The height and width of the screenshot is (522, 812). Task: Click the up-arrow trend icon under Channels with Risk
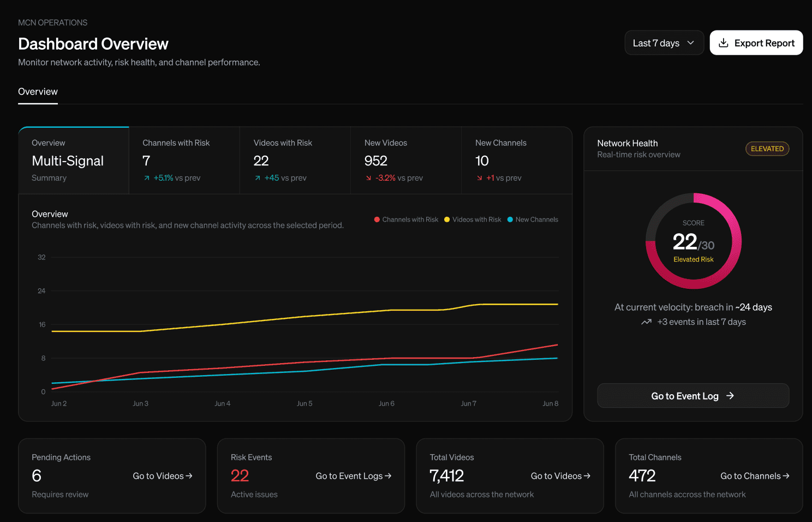click(x=147, y=178)
